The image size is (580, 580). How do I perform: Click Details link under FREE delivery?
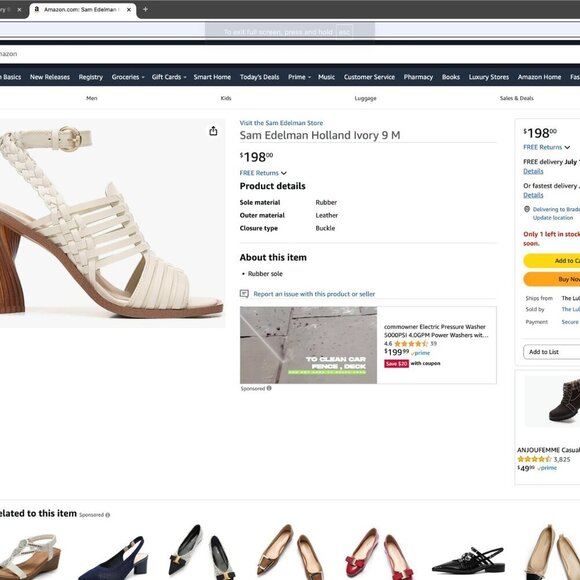[x=533, y=171]
